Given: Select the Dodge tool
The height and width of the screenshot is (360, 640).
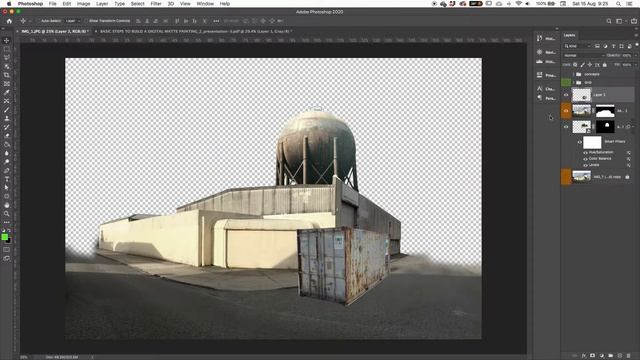Looking at the screenshot, I should click(7, 162).
